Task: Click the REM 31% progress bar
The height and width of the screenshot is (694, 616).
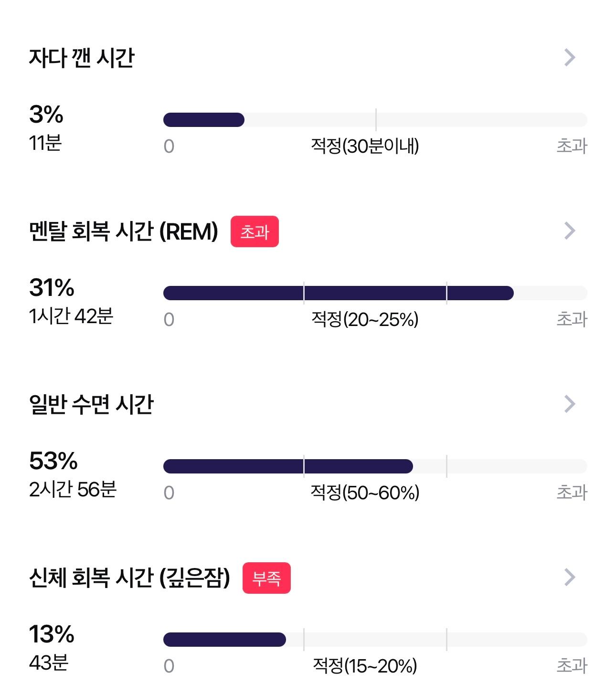Action: pyautogui.click(x=375, y=293)
